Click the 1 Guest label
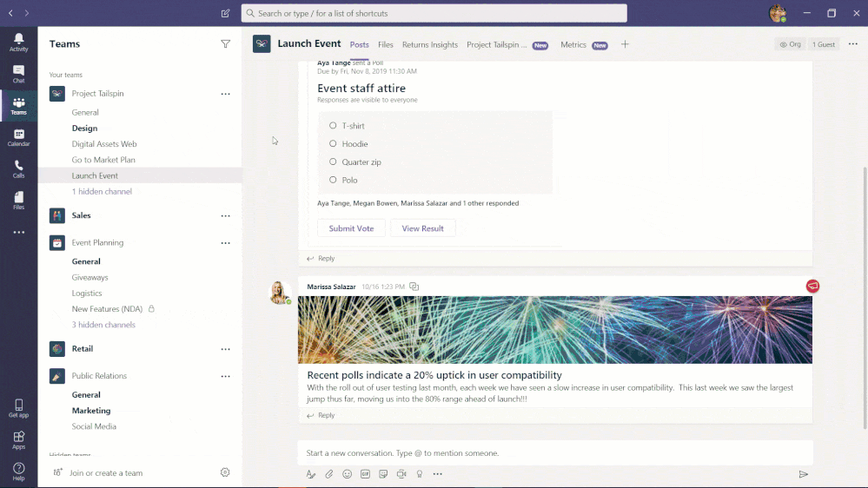Viewport: 868px width, 488px height. (x=824, y=44)
